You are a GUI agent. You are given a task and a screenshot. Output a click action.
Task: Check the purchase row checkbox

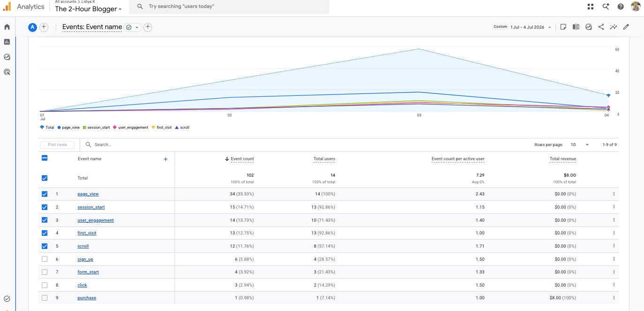click(45, 298)
